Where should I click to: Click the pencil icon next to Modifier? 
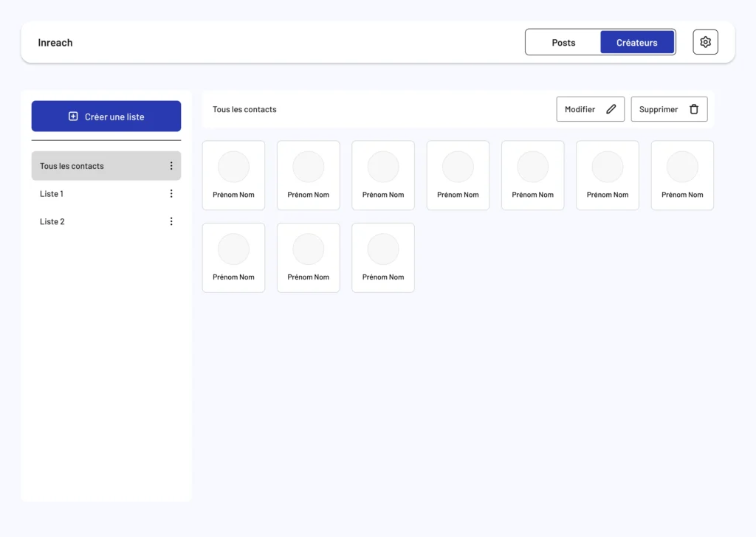(x=611, y=109)
